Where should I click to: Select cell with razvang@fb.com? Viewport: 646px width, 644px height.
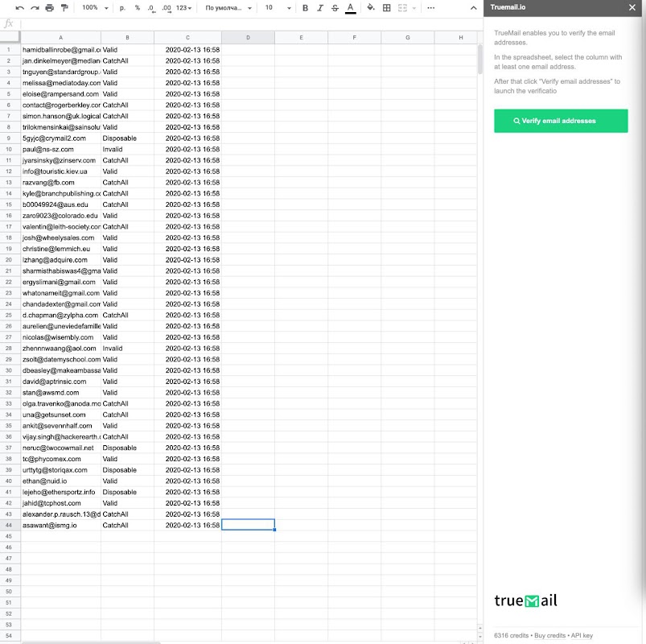point(60,182)
